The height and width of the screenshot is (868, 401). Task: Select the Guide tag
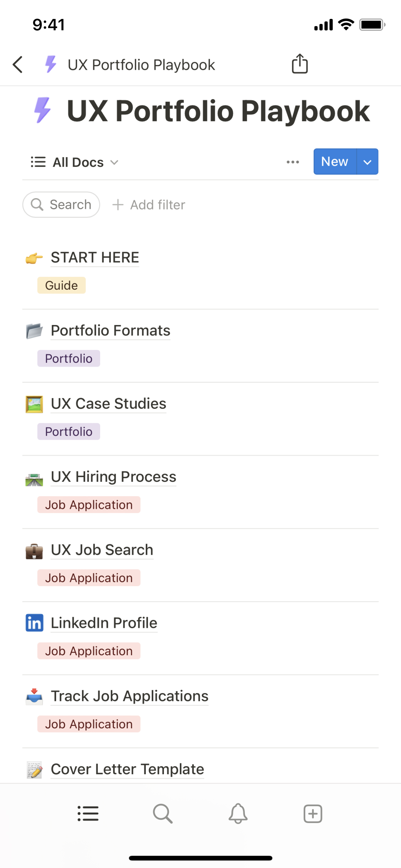(x=61, y=285)
